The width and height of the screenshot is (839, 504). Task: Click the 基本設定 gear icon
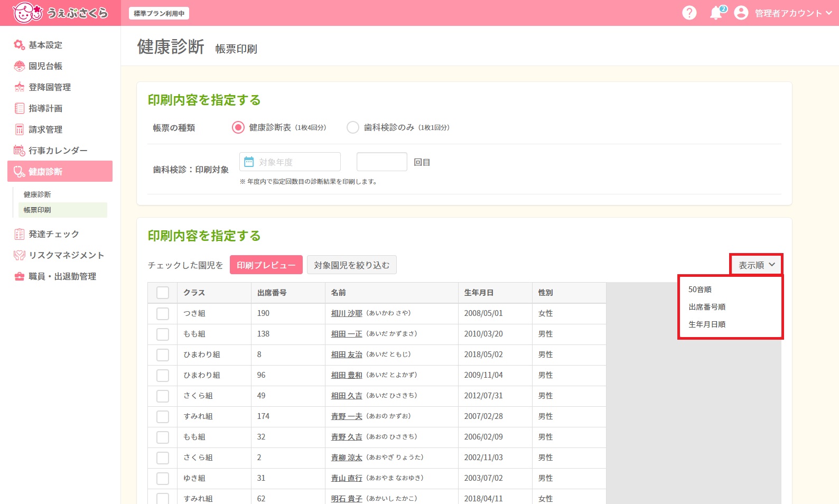(20, 45)
